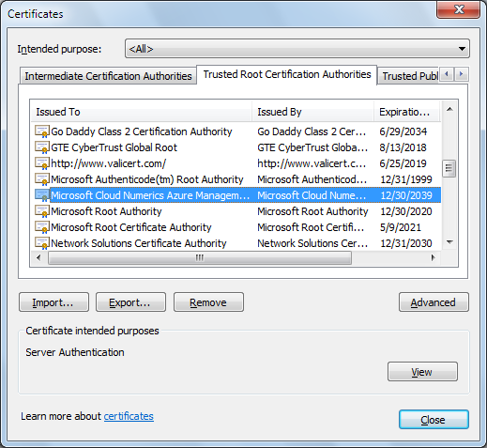
Task: Click the GTE CyberTrust Global Root certificate icon
Action: pos(42,147)
